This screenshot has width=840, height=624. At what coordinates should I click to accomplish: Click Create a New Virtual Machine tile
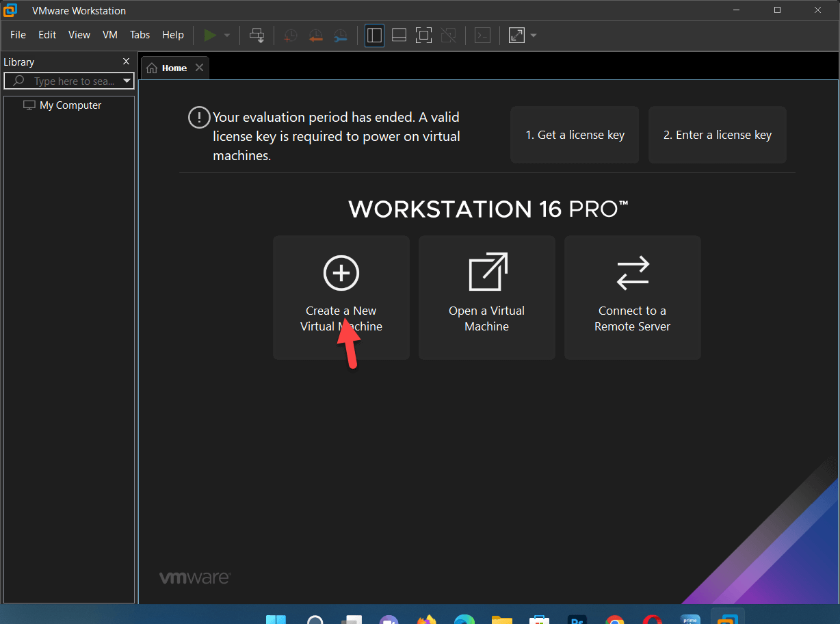coord(341,298)
